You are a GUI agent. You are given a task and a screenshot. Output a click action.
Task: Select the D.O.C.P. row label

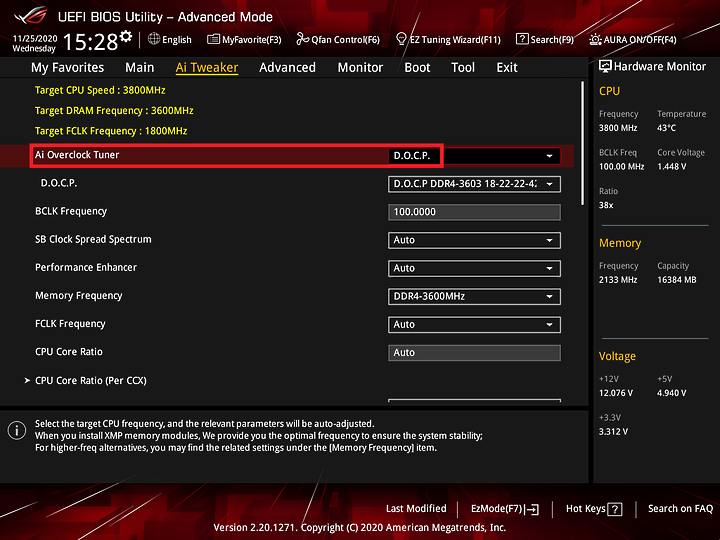tap(59, 183)
